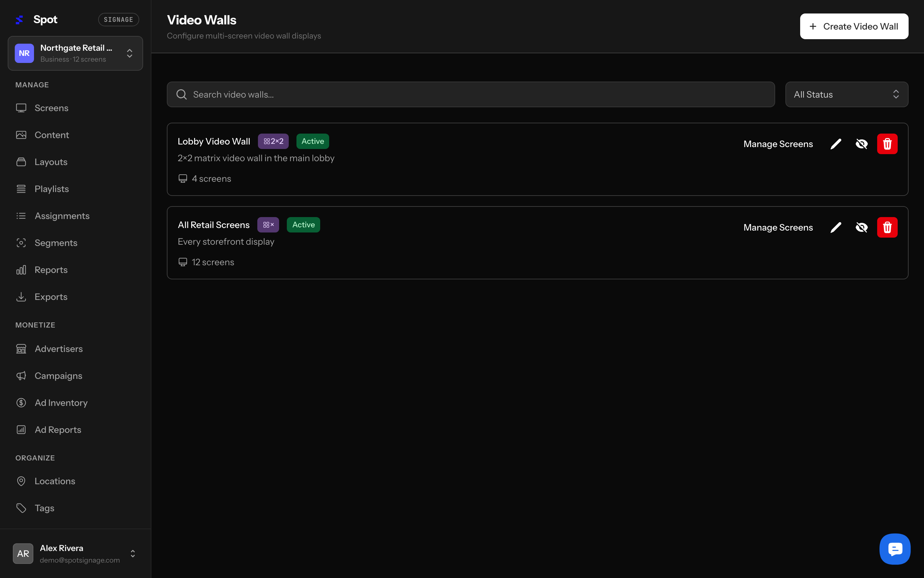
Task: Click the AR user avatar
Action: tap(23, 554)
